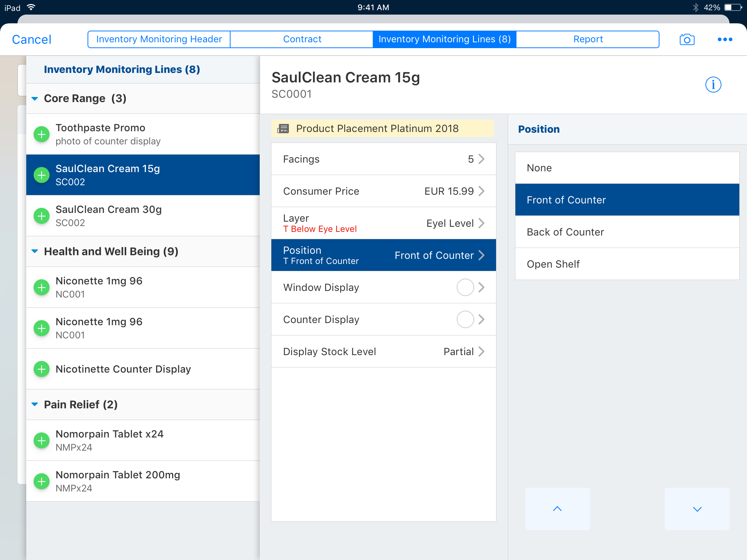The height and width of the screenshot is (560, 747).
Task: Tap green plus icon for Toothpaste Promo
Action: [42, 135]
